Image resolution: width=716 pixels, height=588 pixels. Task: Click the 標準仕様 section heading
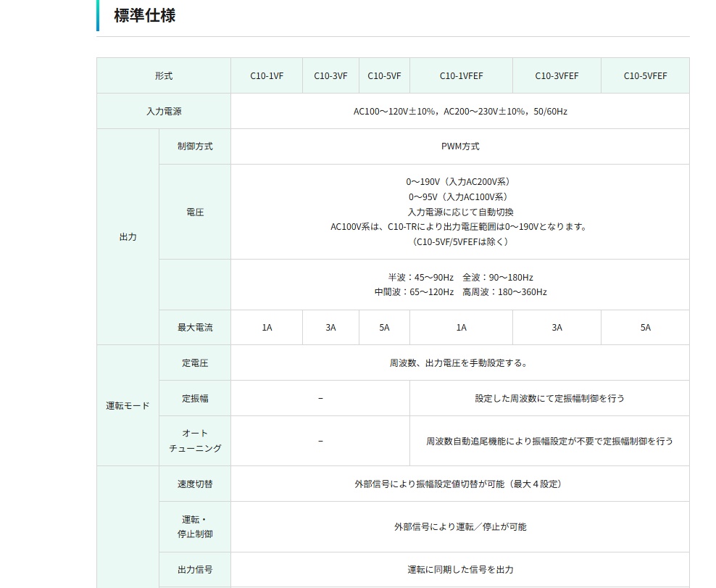point(144,15)
